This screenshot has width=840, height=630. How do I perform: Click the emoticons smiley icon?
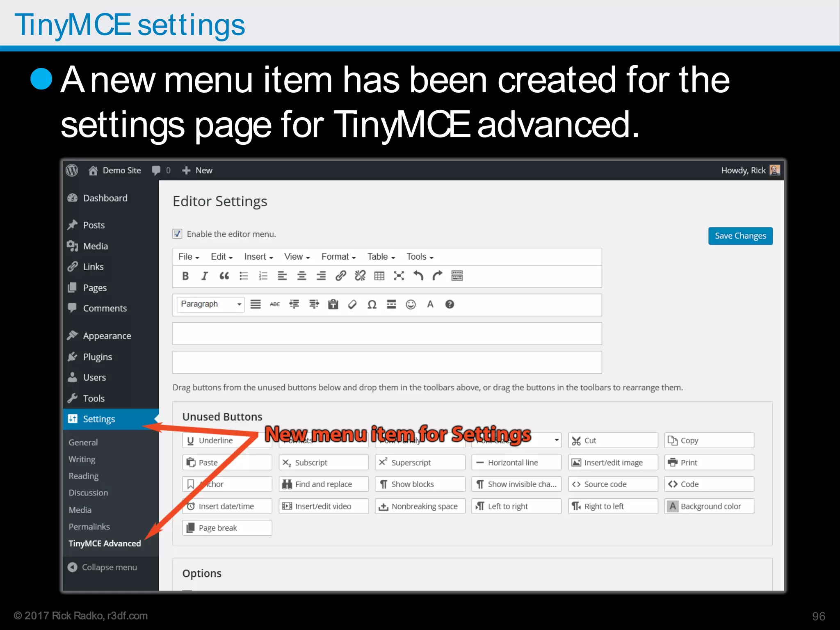pos(411,304)
